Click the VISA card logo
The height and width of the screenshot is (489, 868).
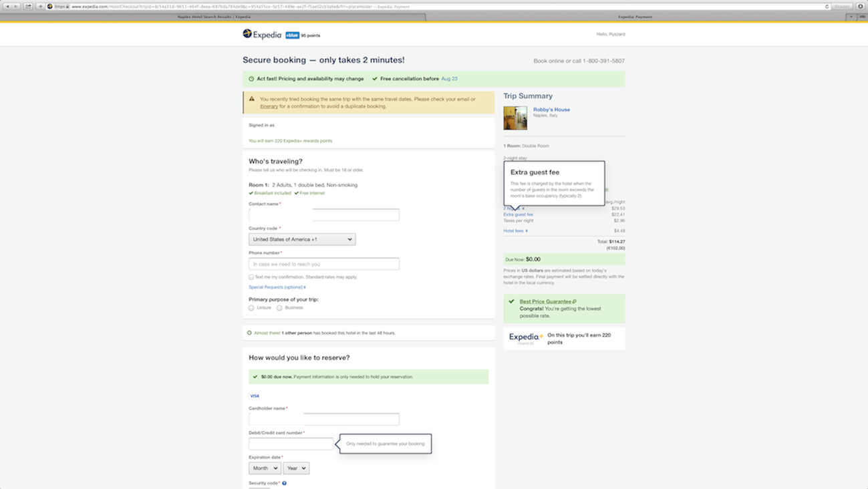pyautogui.click(x=255, y=396)
